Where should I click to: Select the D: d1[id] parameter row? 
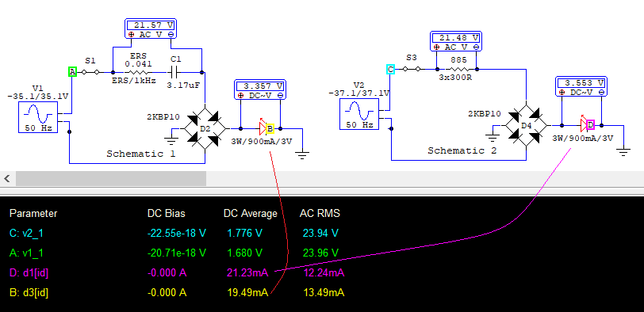[177, 272]
